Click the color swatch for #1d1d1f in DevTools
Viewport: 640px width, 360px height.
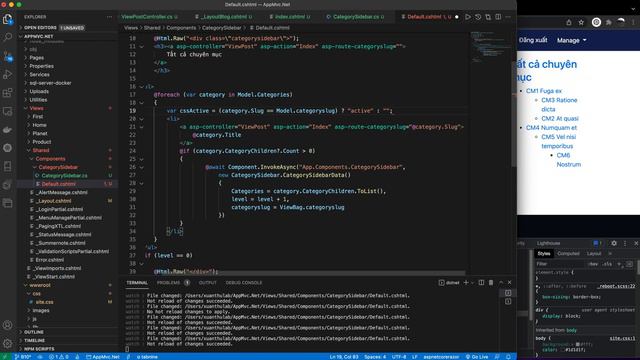(562, 350)
